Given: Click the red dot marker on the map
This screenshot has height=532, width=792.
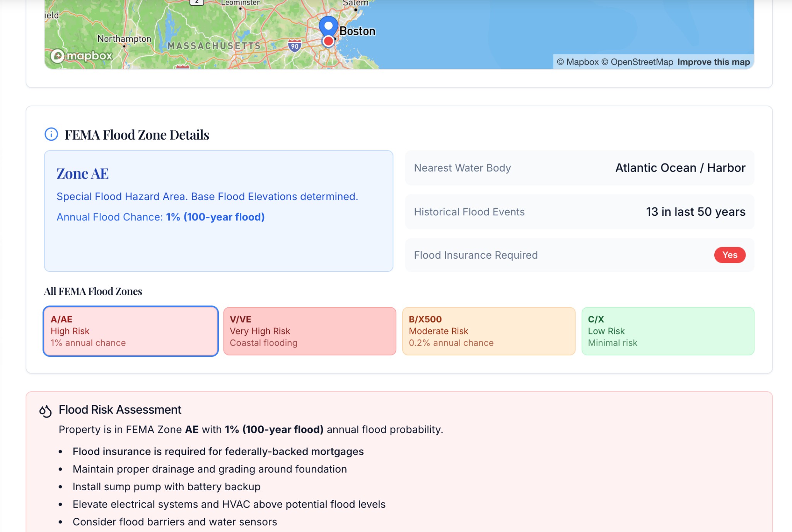Looking at the screenshot, I should coord(328,41).
